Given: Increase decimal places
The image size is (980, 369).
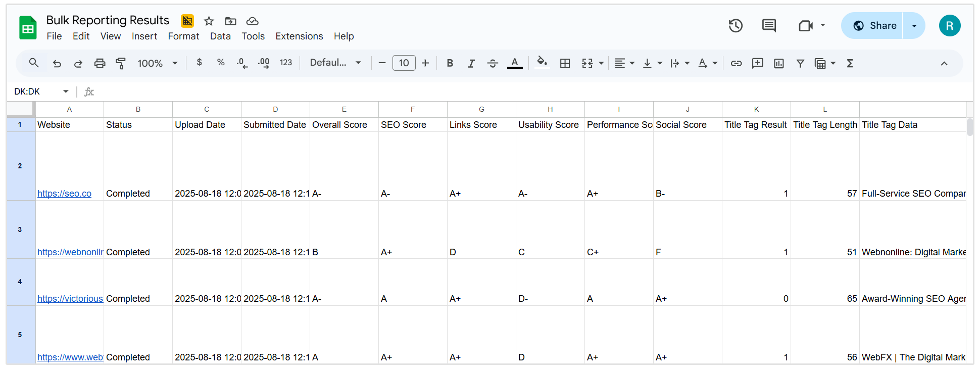Looking at the screenshot, I should pos(264,63).
